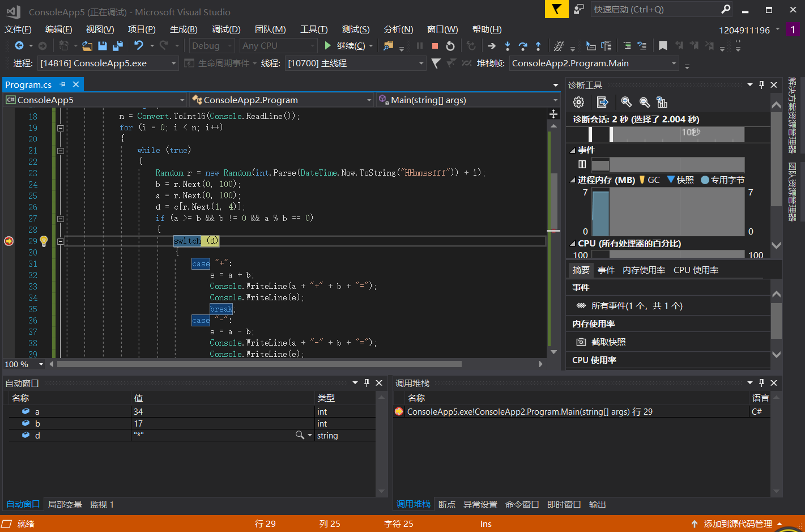This screenshot has height=532, width=805.
Task: Stop debugging with the red square icon
Action: [x=435, y=46]
